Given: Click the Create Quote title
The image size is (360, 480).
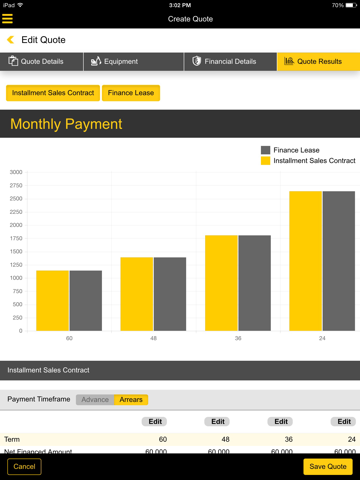Looking at the screenshot, I should pos(190,19).
